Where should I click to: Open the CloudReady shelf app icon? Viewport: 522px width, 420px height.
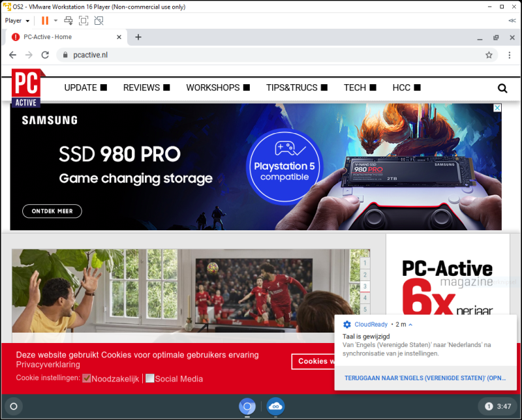click(x=275, y=406)
